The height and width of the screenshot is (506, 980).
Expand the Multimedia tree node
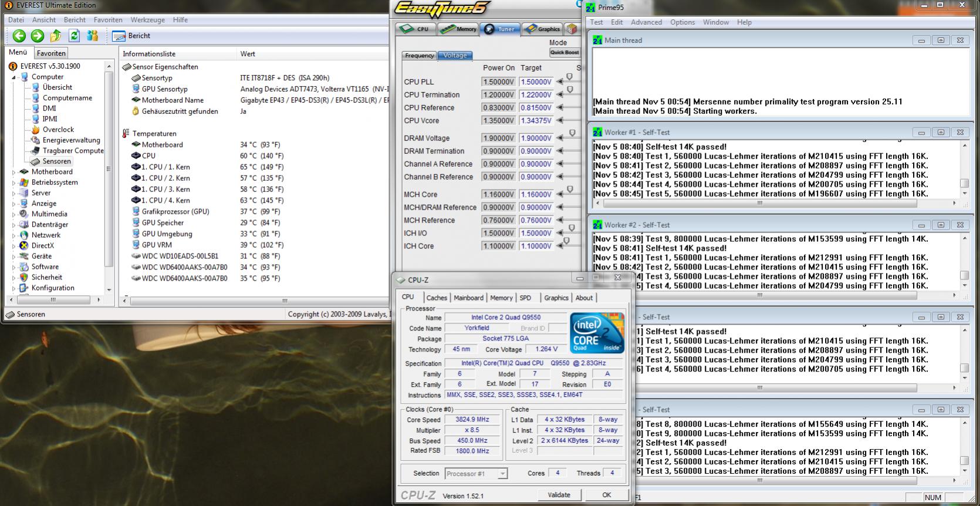coord(14,214)
